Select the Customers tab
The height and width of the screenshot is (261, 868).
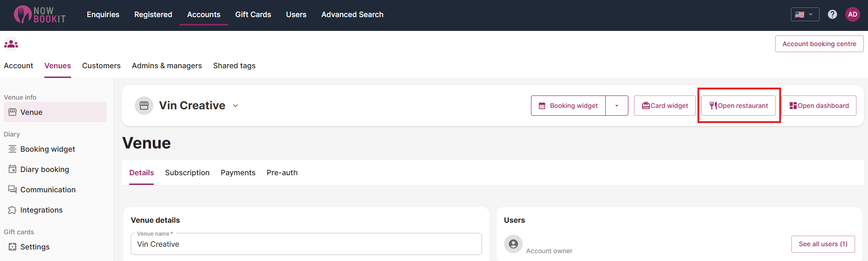101,65
